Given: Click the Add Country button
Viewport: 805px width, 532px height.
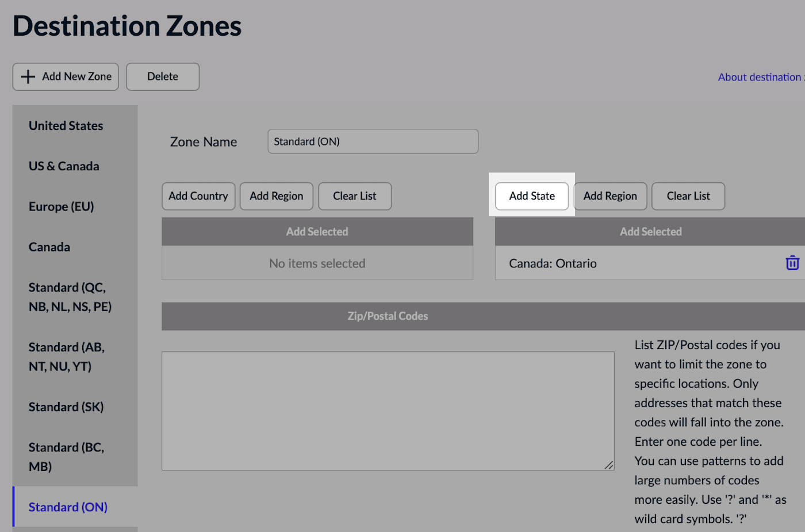Looking at the screenshot, I should tap(198, 196).
